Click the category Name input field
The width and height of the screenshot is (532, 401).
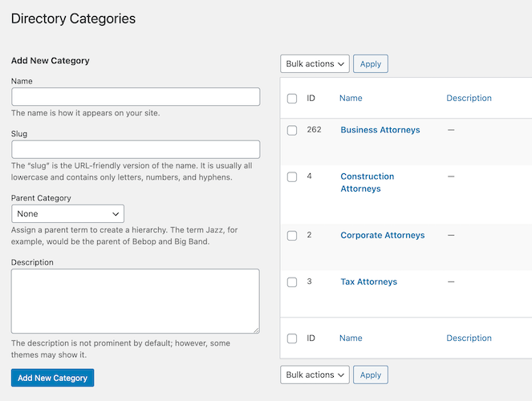click(136, 96)
